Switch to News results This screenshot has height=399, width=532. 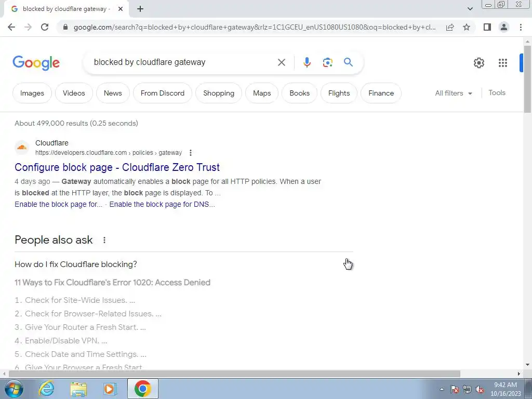(x=113, y=93)
